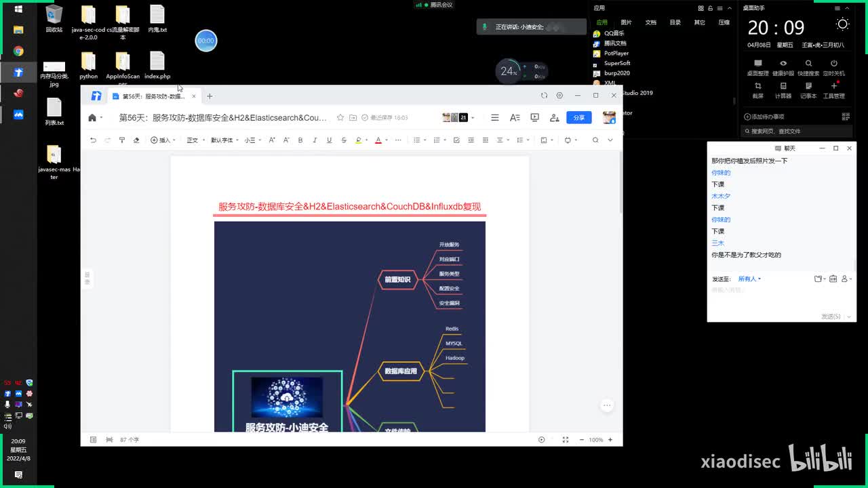Open the 截屏 screenshot tool in desktop assistant
Screen dimensions: 868x488
[757, 90]
